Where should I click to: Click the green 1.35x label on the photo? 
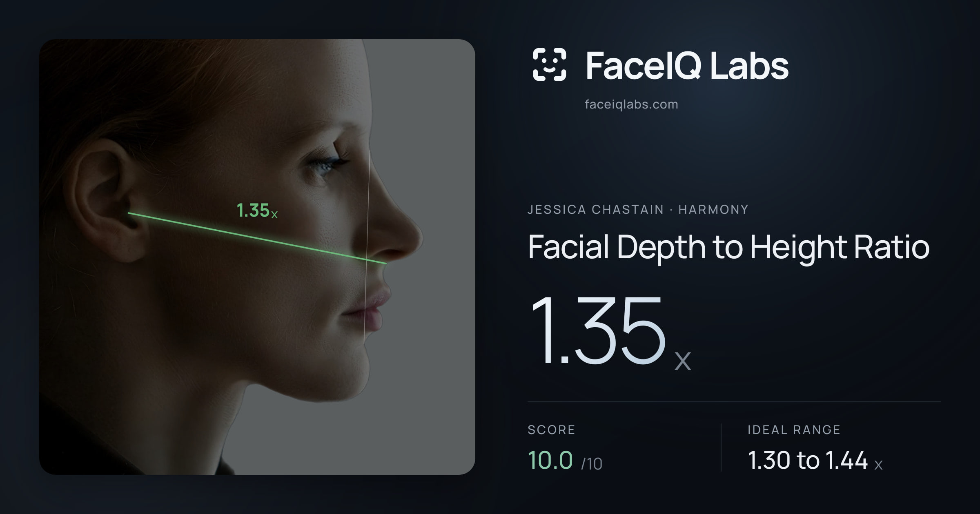click(257, 210)
